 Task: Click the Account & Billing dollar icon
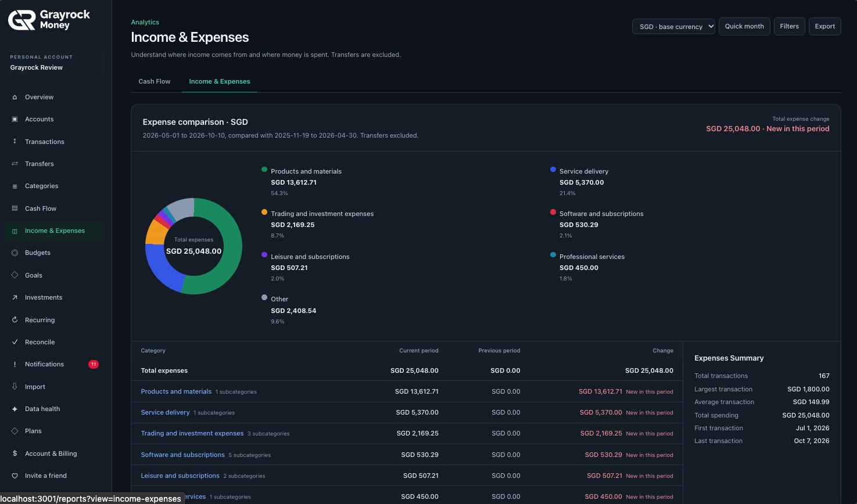[x=15, y=453]
